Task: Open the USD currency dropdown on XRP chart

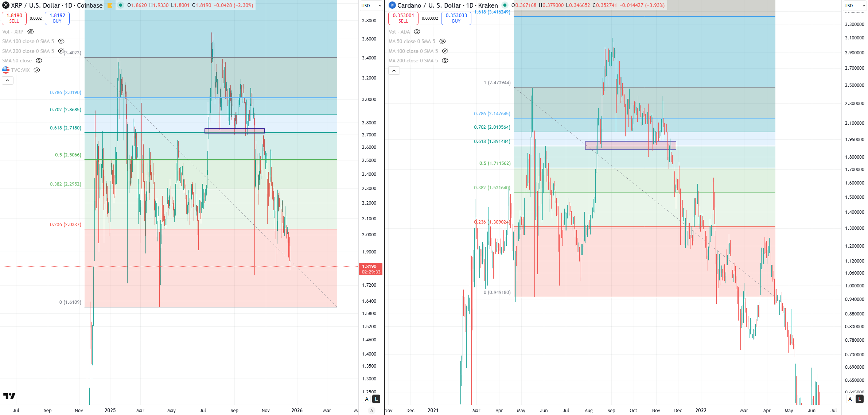Action: 370,6
